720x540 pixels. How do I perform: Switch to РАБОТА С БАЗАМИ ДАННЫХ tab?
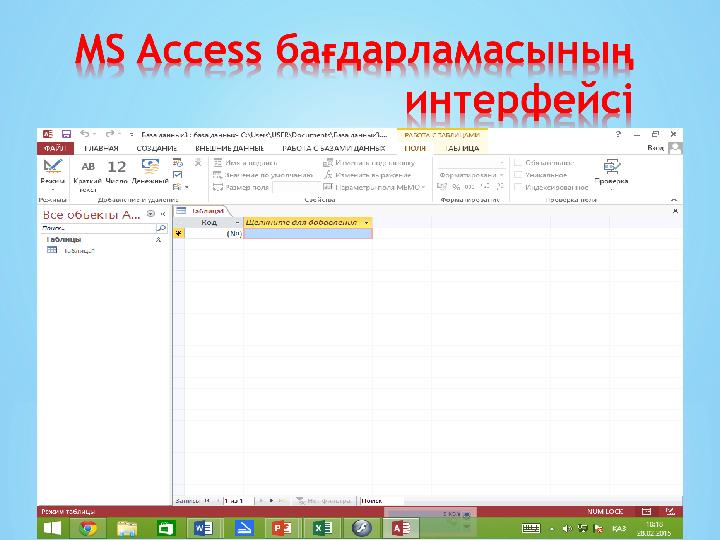334,148
